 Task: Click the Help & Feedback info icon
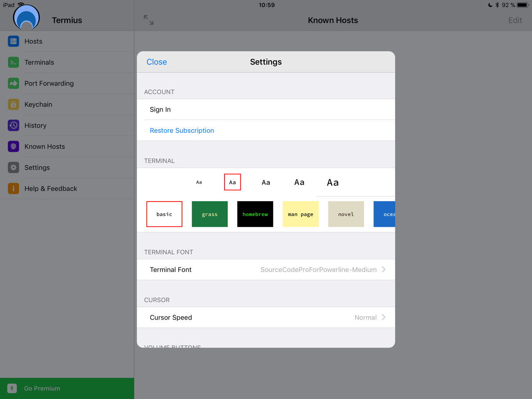click(x=13, y=188)
